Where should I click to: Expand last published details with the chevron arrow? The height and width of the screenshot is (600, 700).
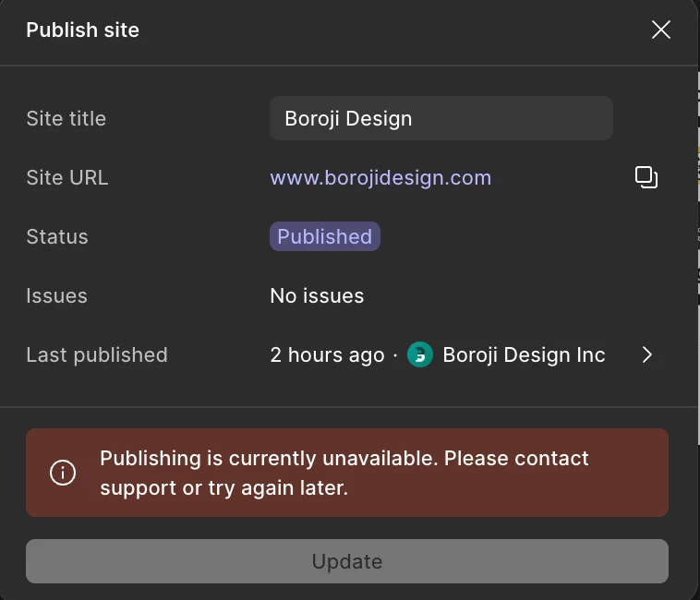tap(646, 354)
